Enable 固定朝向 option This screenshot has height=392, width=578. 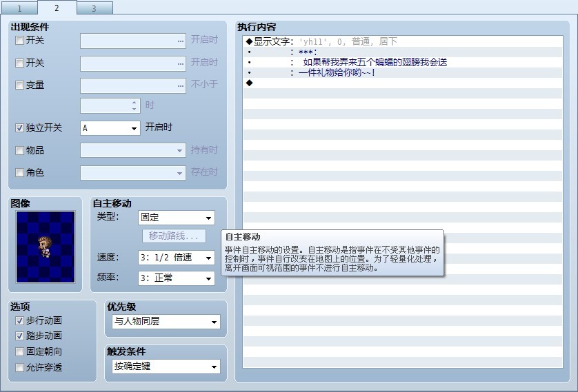click(x=19, y=351)
